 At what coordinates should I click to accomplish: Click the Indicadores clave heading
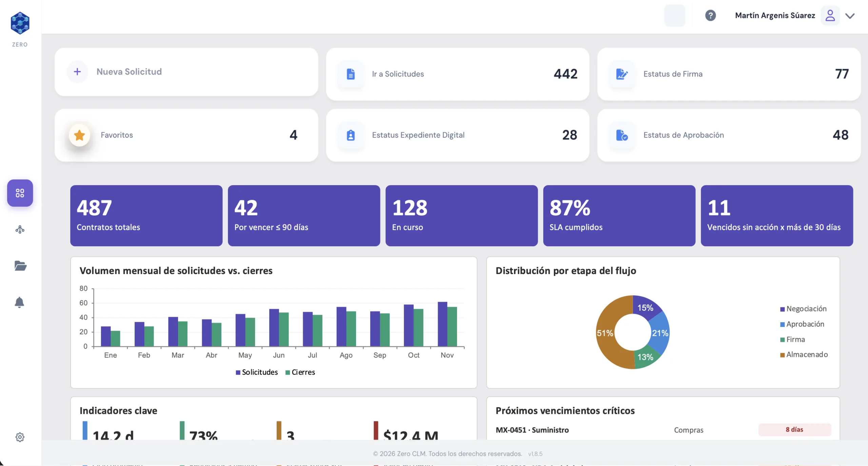[118, 411]
